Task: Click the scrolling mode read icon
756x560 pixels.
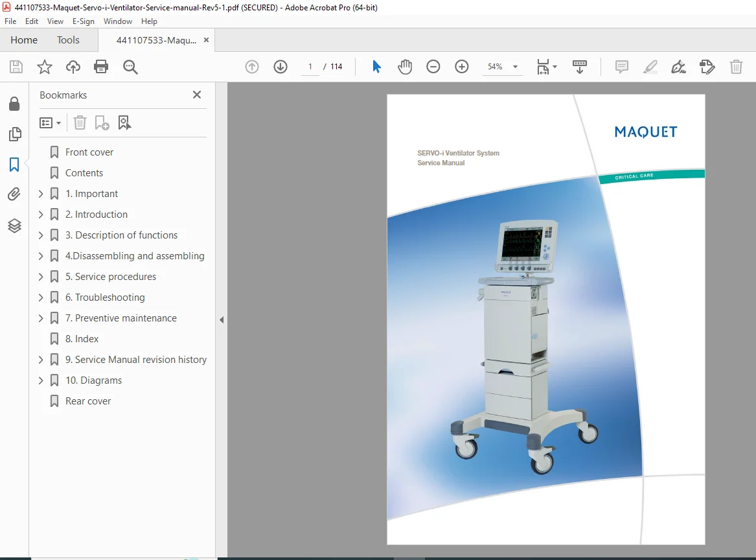Action: (x=580, y=67)
